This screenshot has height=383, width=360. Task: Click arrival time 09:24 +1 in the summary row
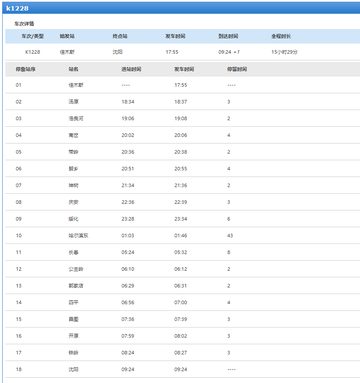tap(229, 52)
